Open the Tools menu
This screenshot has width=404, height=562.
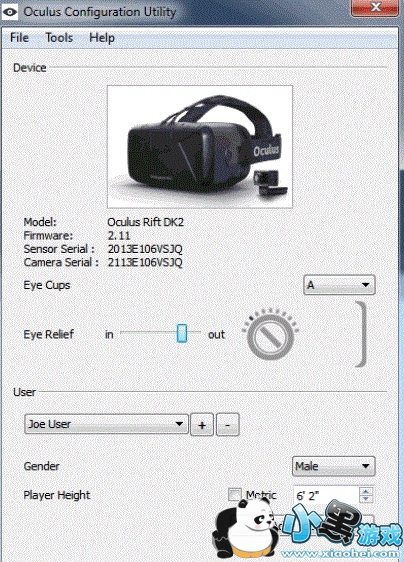point(59,37)
